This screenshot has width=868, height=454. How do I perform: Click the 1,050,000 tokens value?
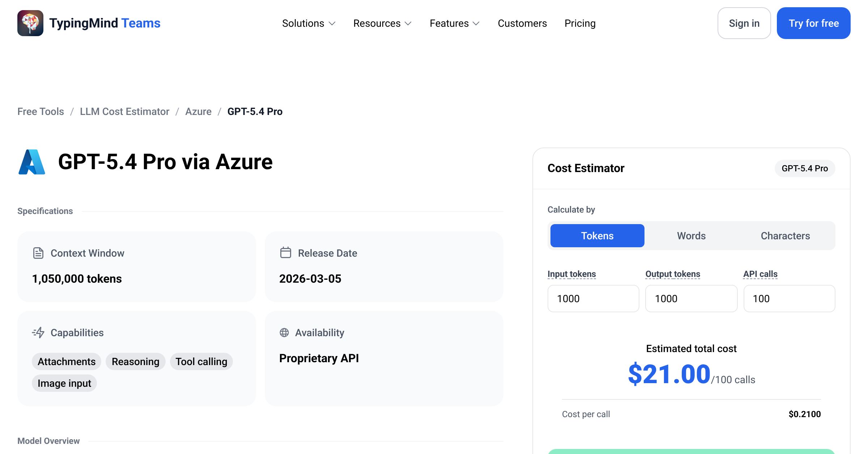pyautogui.click(x=77, y=279)
